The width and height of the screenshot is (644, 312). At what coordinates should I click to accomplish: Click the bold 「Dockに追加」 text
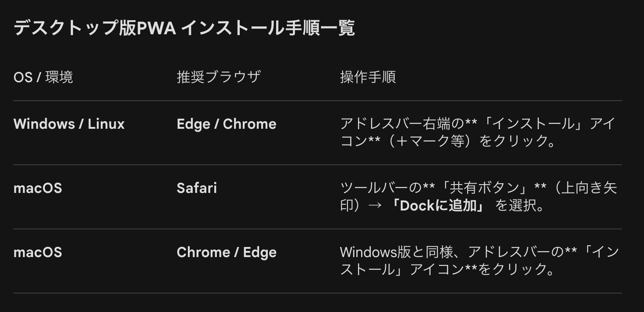(x=437, y=206)
